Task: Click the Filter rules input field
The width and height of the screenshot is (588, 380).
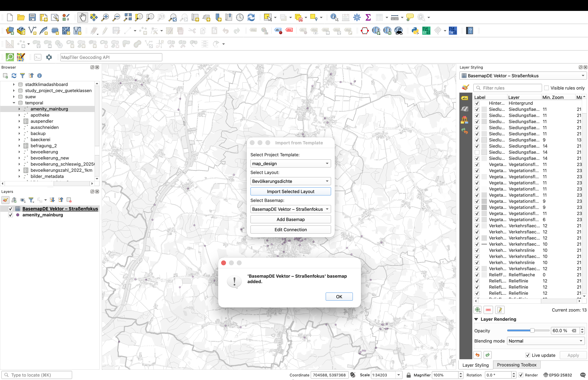Action: pyautogui.click(x=507, y=88)
